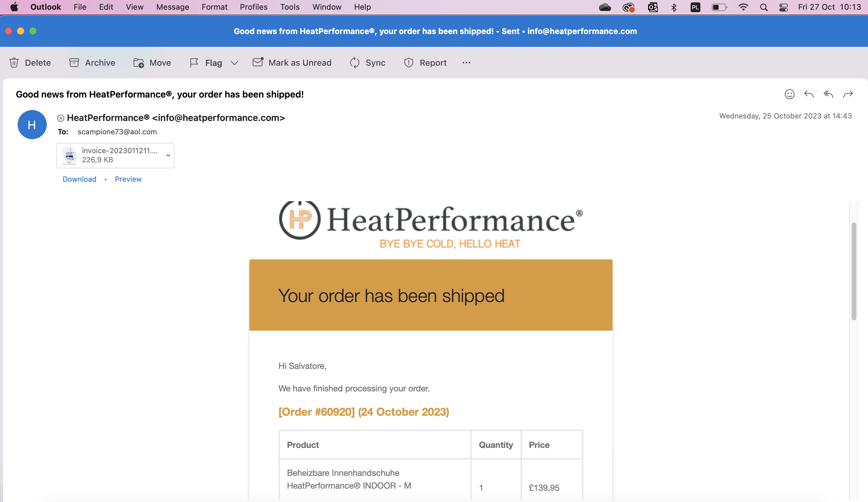Open the Format menu
This screenshot has width=868, height=502.
[x=215, y=7]
